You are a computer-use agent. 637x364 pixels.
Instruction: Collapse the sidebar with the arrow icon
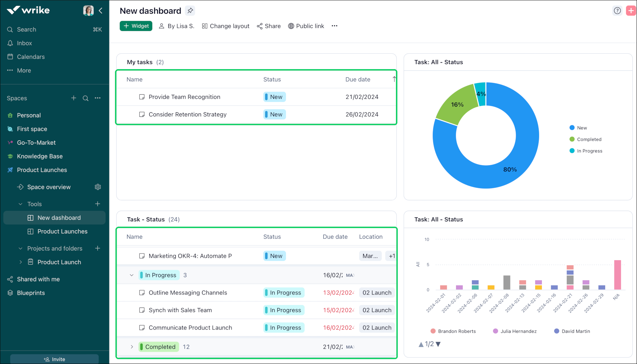101,11
